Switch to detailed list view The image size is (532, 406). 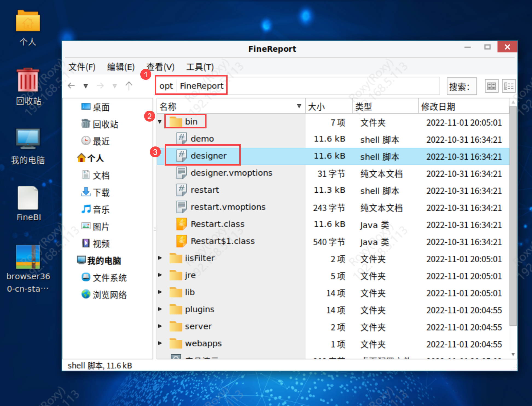click(x=509, y=86)
